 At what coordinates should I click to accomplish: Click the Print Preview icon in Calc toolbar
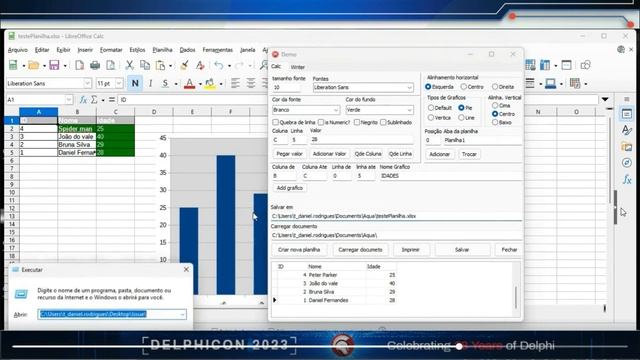(110, 65)
